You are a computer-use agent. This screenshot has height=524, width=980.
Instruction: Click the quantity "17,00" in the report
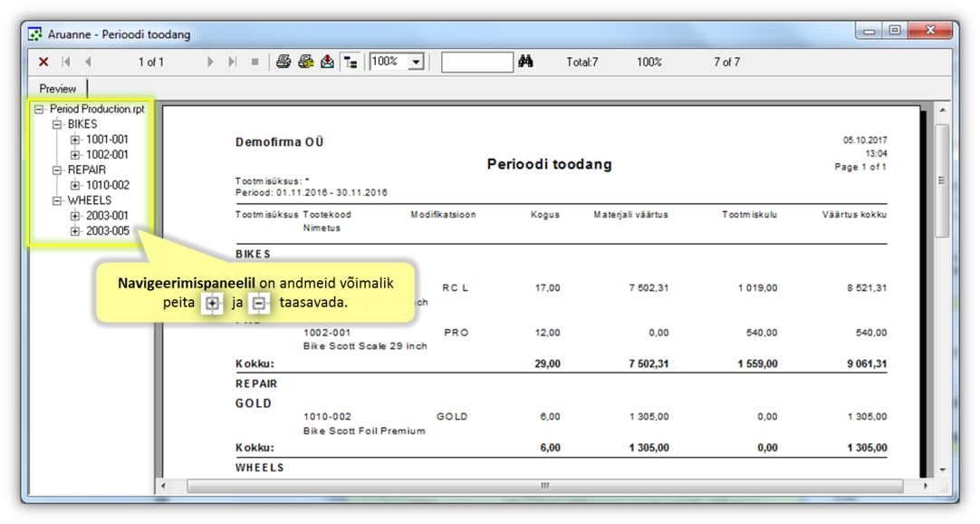547,287
